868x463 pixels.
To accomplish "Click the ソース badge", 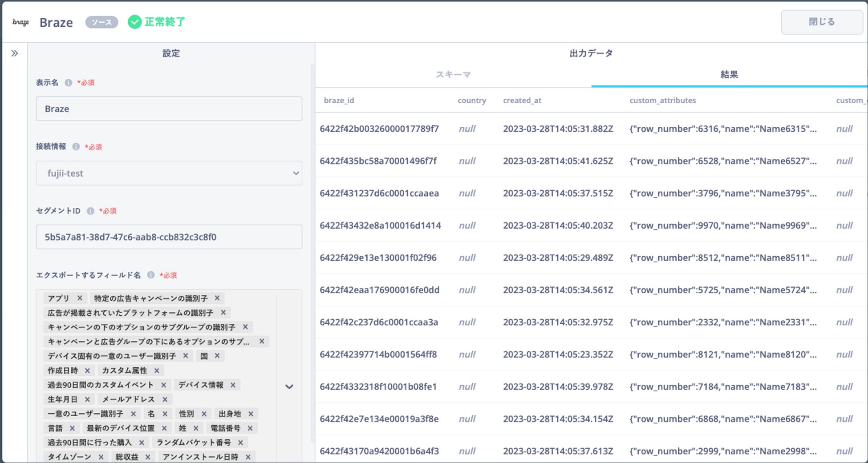I will (101, 22).
